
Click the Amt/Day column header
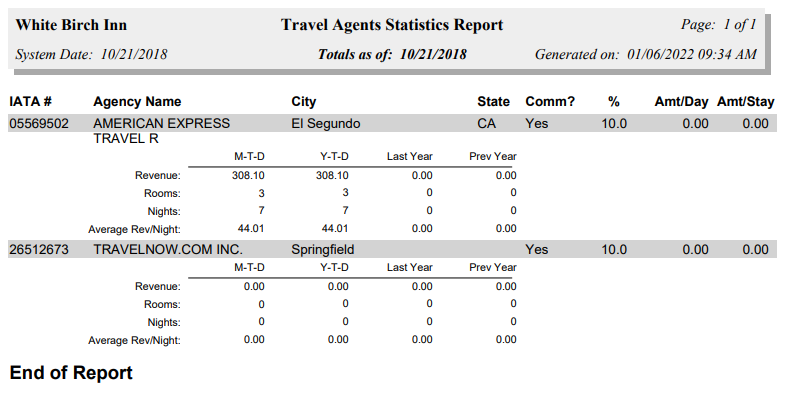click(x=681, y=102)
